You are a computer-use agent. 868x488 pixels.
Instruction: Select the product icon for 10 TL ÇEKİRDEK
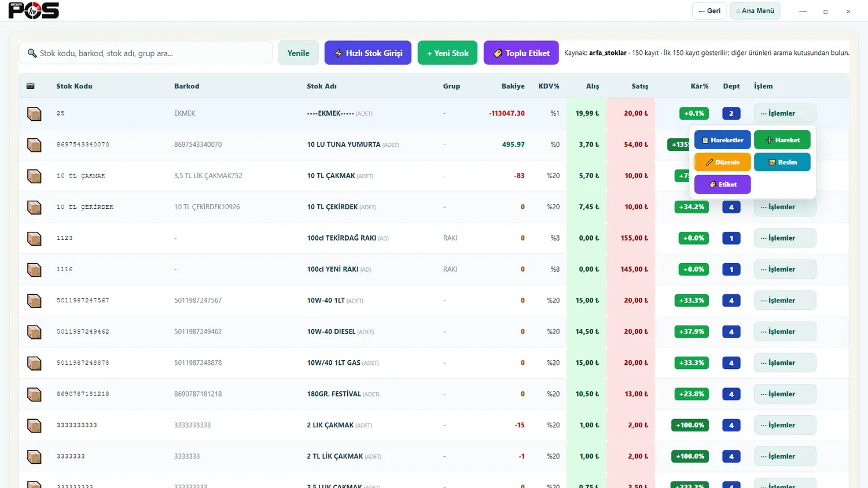(x=34, y=207)
